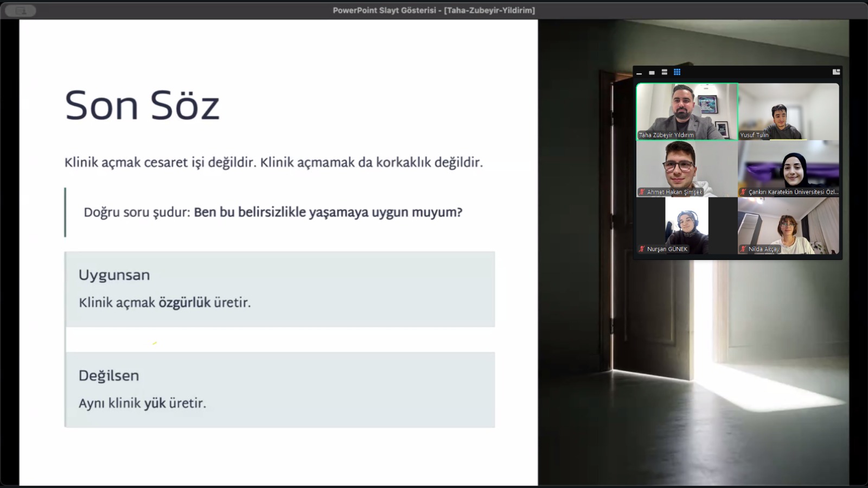Click the exit floating panel icon
Viewport: 868px width, 488px height.
tap(836, 72)
